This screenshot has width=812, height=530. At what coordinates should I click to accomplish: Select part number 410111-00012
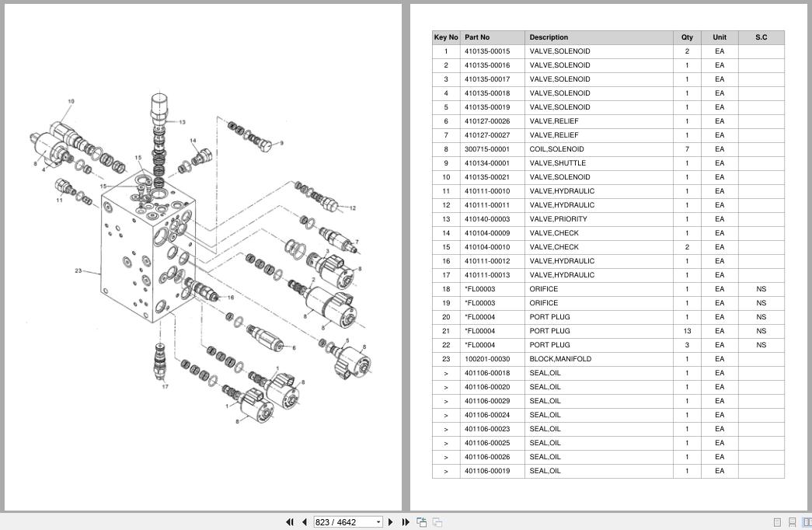point(486,261)
